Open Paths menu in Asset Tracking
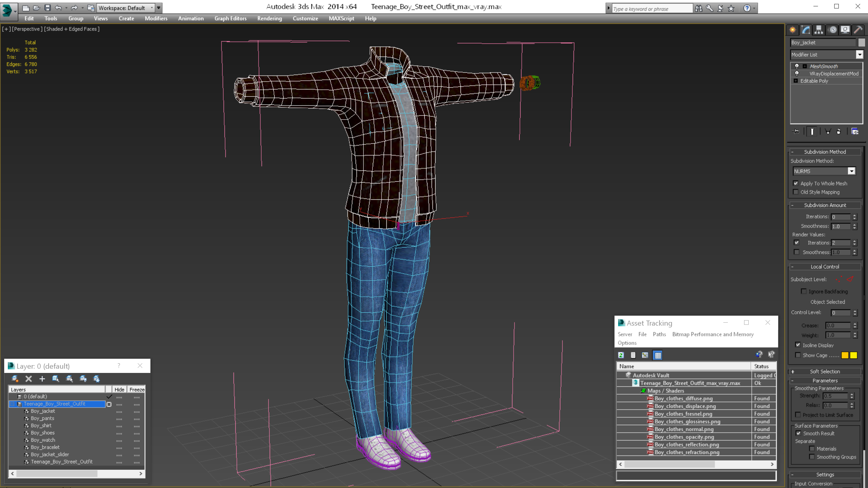This screenshot has width=868, height=488. pyautogui.click(x=659, y=334)
